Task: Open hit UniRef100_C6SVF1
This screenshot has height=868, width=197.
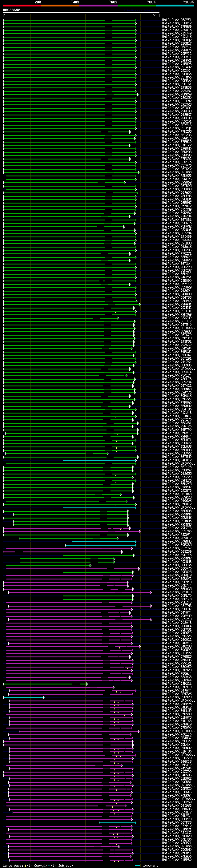Action: tap(177, 20)
